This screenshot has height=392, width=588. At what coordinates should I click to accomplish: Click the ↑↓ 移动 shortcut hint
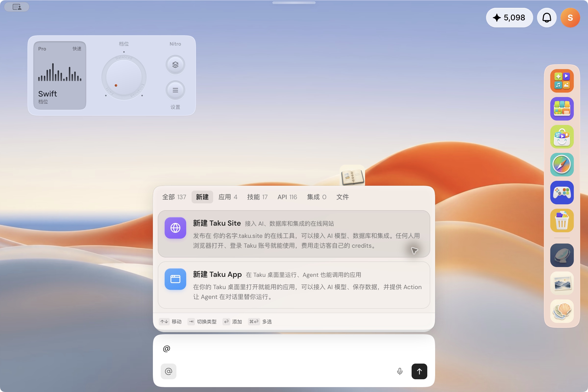[170, 321]
